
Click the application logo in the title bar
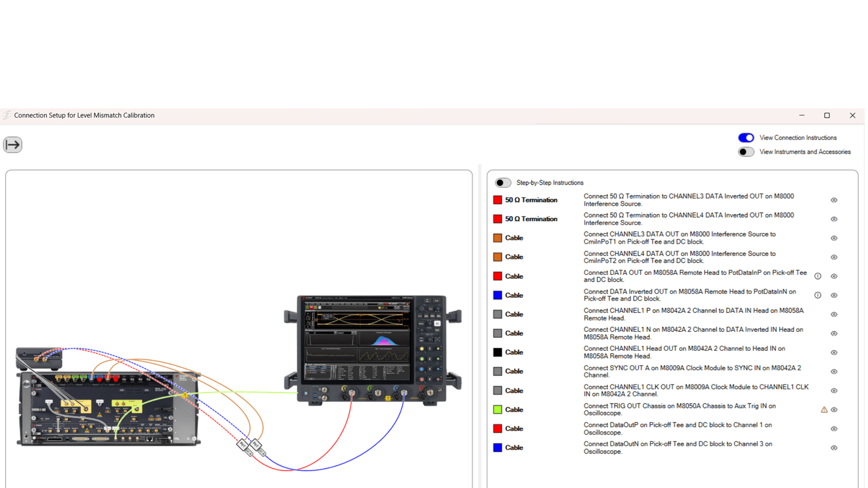pos(7,115)
